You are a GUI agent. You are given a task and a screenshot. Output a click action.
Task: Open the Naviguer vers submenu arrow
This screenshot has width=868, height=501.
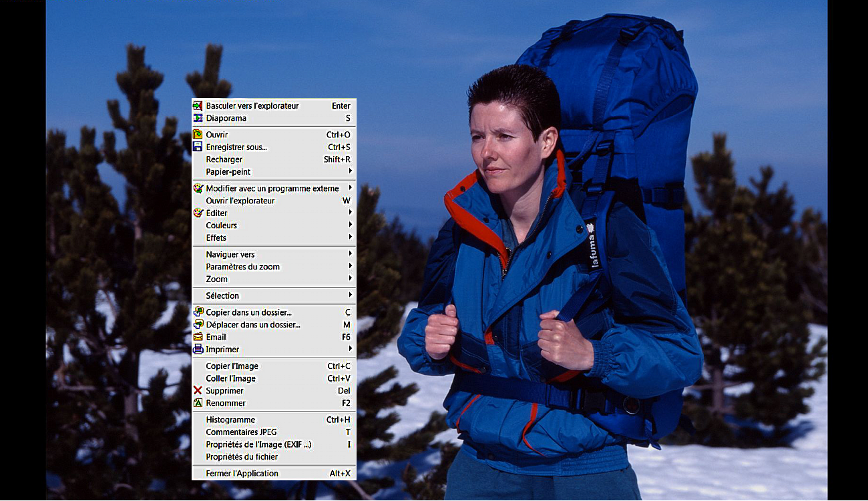[350, 254]
